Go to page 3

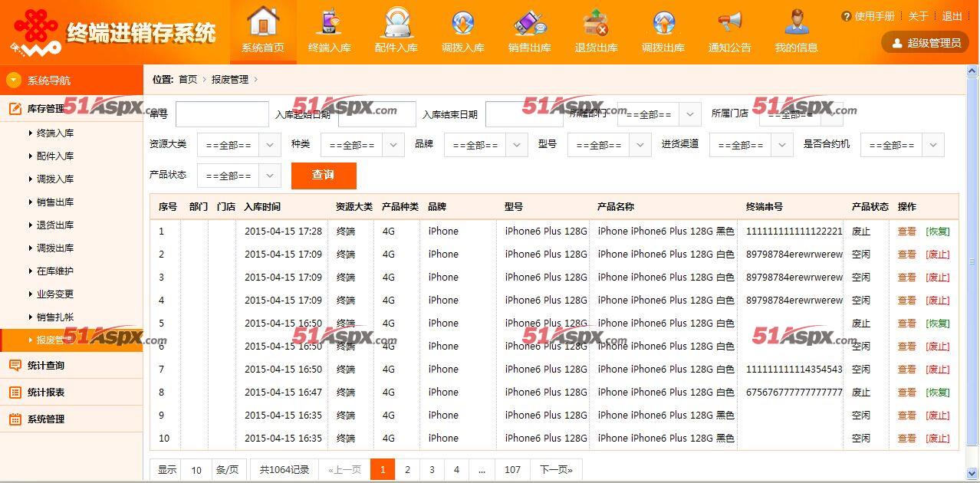[x=432, y=469]
